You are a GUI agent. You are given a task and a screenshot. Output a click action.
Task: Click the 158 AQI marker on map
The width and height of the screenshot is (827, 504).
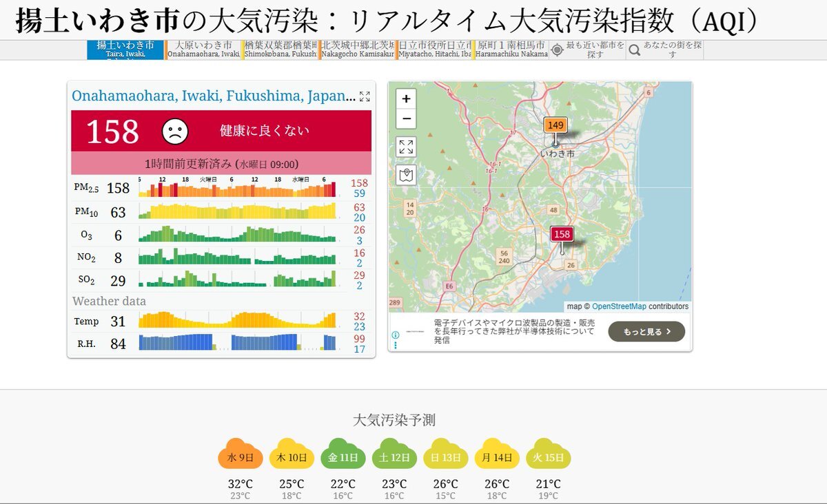[x=562, y=234]
